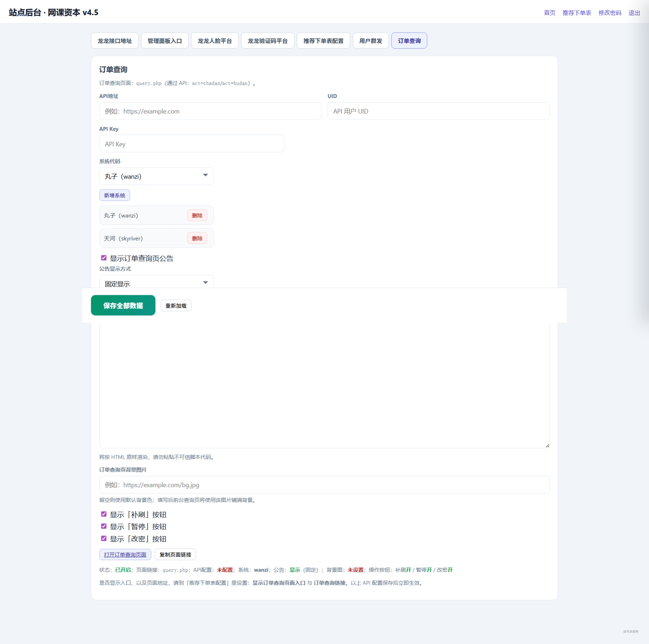This screenshot has height=644, width=649.
Task: Go to 推荐下单表配置 tab
Action: pos(323,41)
